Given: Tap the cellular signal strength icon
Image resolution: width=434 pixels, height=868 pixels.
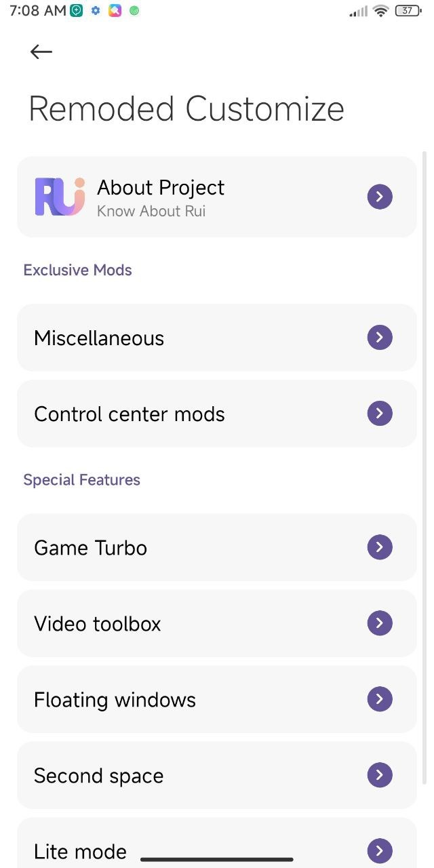Looking at the screenshot, I should 358,11.
